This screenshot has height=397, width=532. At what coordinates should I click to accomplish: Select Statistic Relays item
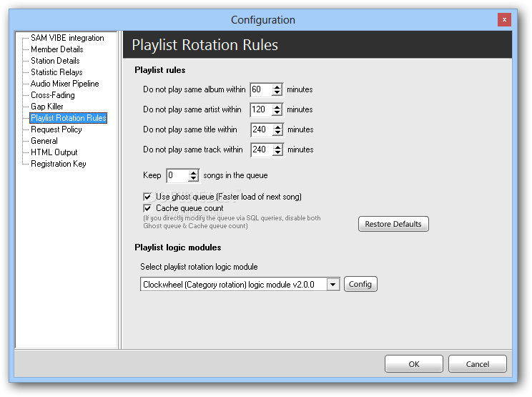[56, 72]
